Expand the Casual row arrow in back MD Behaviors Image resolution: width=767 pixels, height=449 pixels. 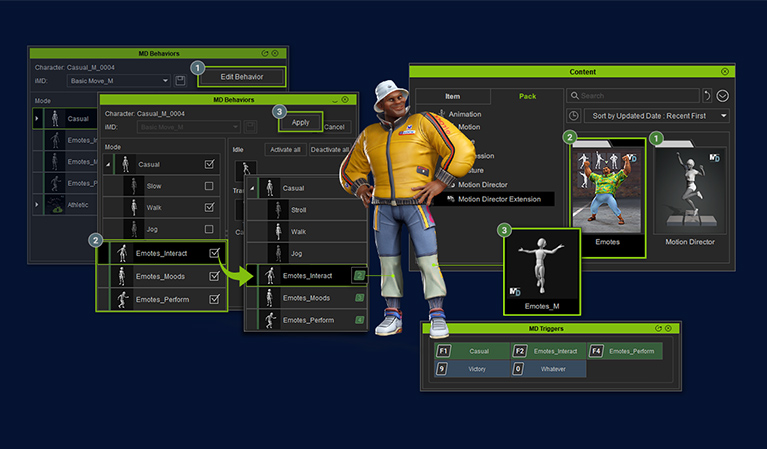pyautogui.click(x=37, y=119)
